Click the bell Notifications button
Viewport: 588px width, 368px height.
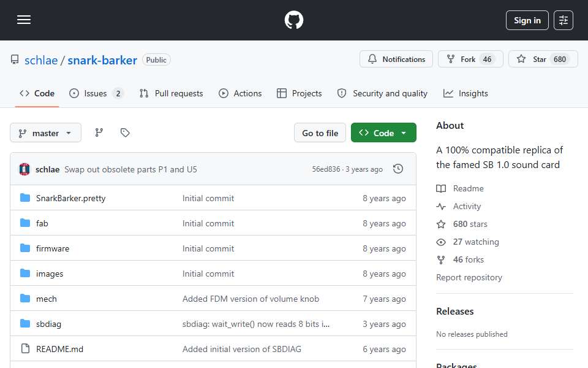pyautogui.click(x=396, y=59)
